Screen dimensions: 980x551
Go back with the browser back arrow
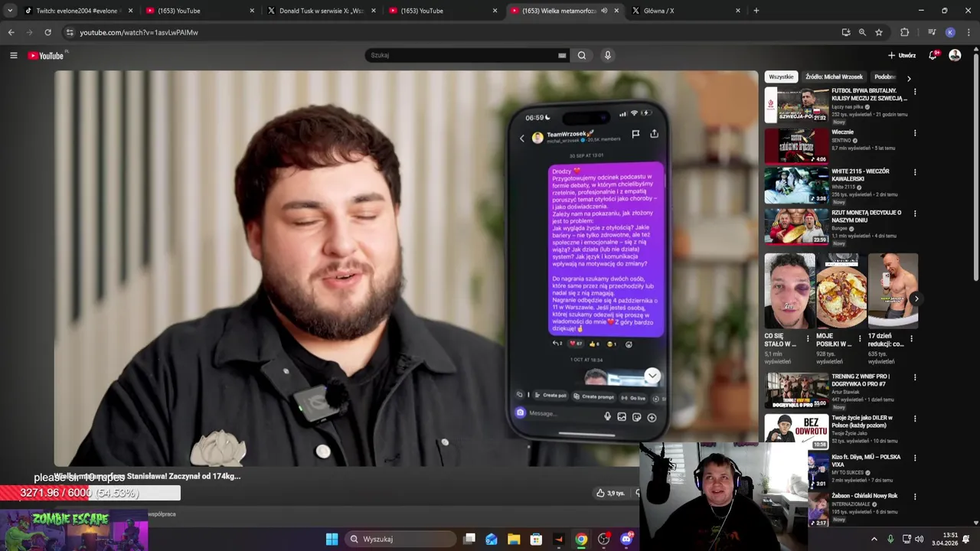click(11, 32)
